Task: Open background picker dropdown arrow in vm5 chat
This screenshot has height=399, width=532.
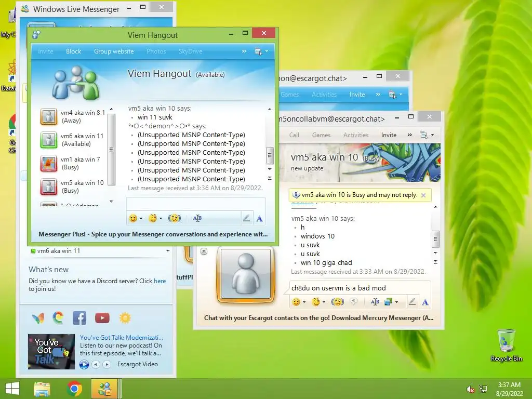Action: point(396,302)
